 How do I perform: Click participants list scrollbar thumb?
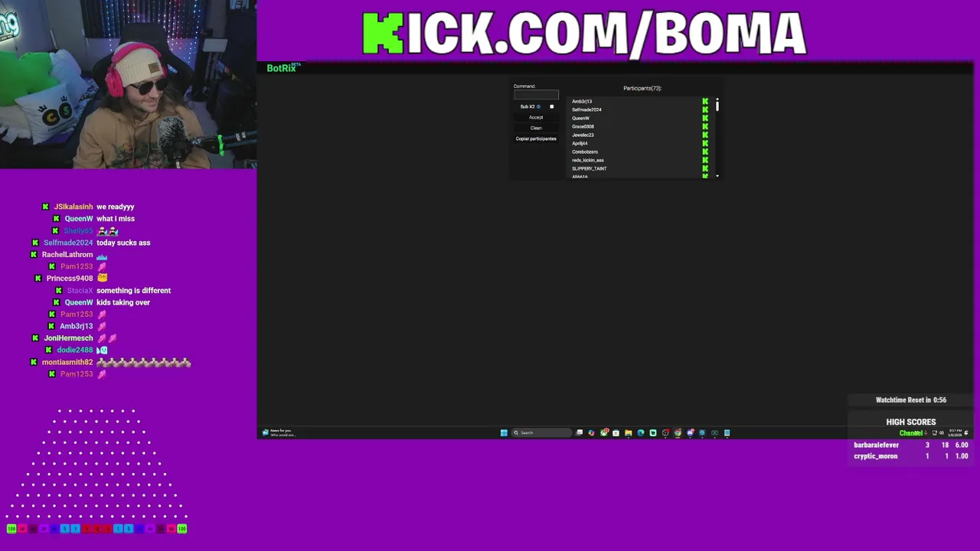[717, 106]
